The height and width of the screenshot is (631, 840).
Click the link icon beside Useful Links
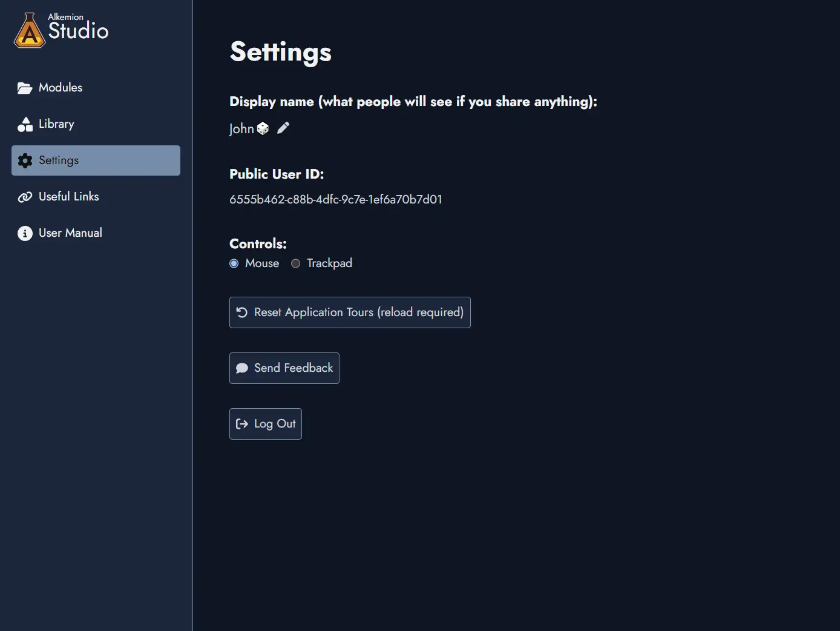click(25, 196)
